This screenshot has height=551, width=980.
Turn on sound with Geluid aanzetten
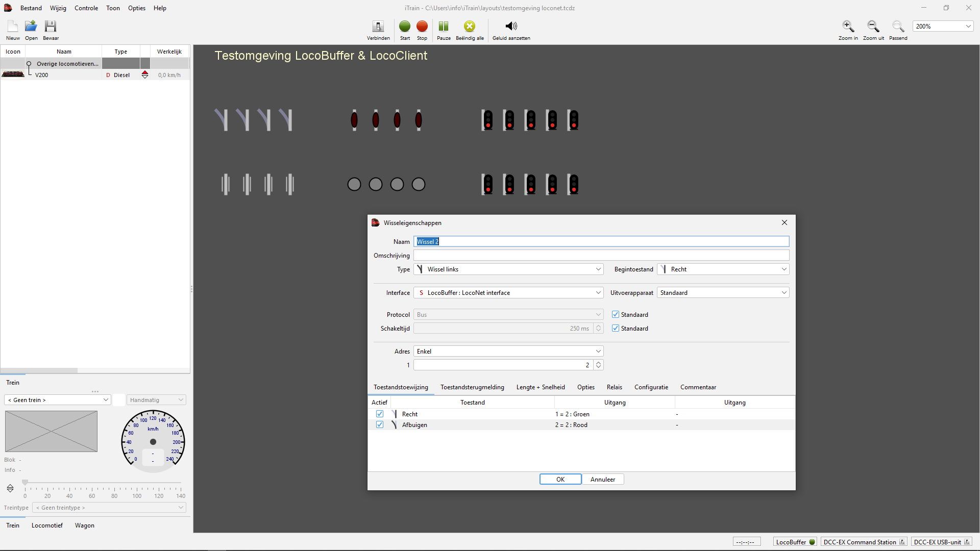(x=511, y=27)
